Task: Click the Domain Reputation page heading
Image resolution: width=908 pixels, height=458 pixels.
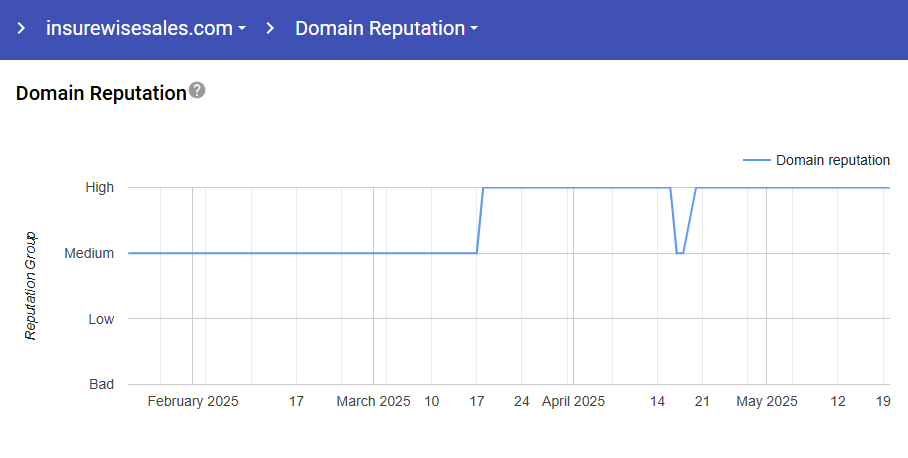Action: [101, 93]
